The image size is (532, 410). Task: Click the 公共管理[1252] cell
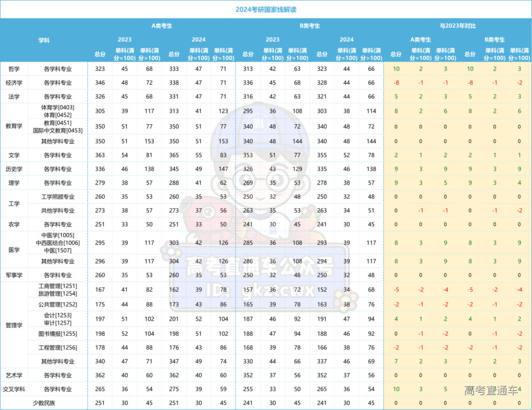click(58, 304)
